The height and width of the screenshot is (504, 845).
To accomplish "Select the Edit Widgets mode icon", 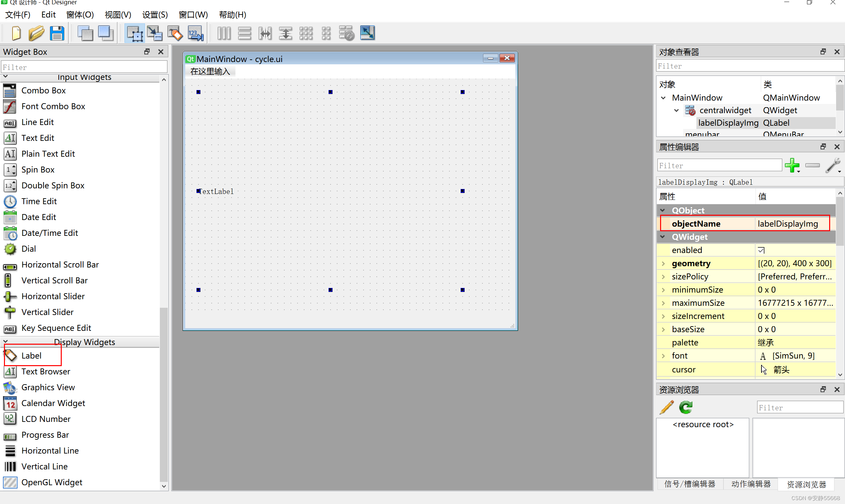I will 135,33.
